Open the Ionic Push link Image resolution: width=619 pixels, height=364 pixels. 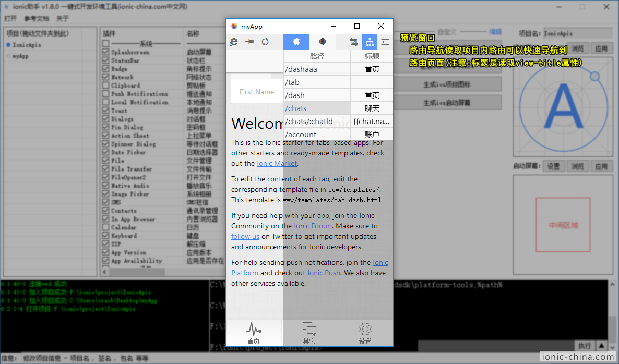324,273
